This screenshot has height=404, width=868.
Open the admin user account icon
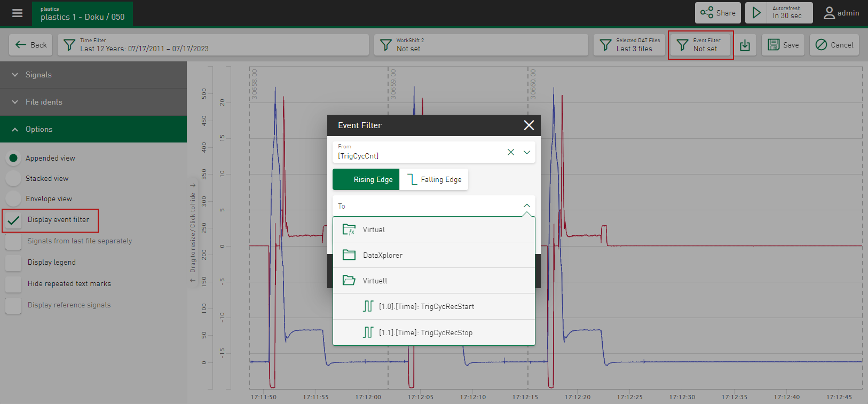[828, 13]
